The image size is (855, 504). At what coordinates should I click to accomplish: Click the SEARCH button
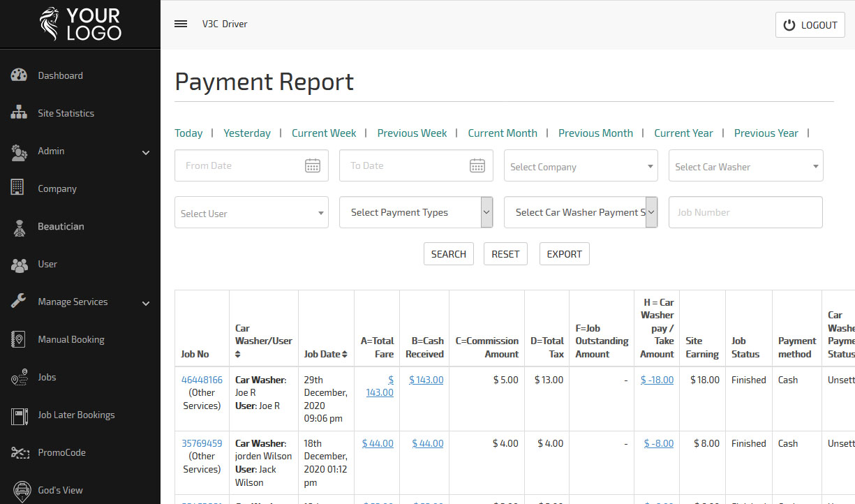pos(449,254)
